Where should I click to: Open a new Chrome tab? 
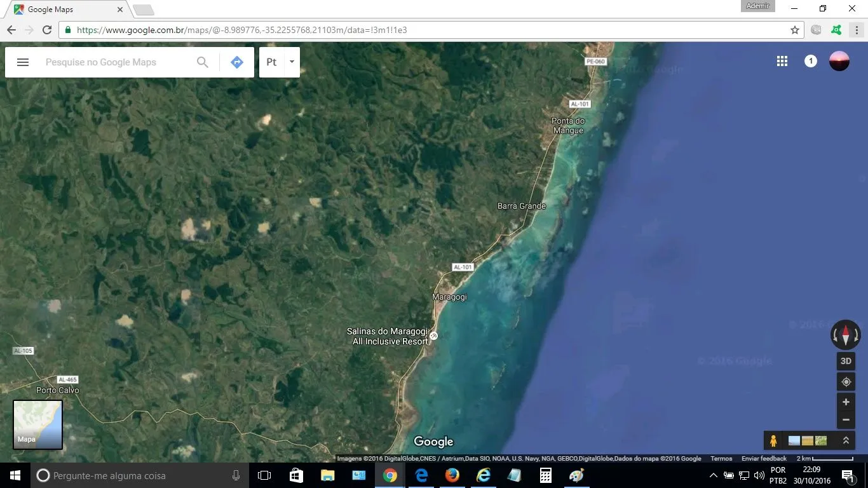pos(143,10)
